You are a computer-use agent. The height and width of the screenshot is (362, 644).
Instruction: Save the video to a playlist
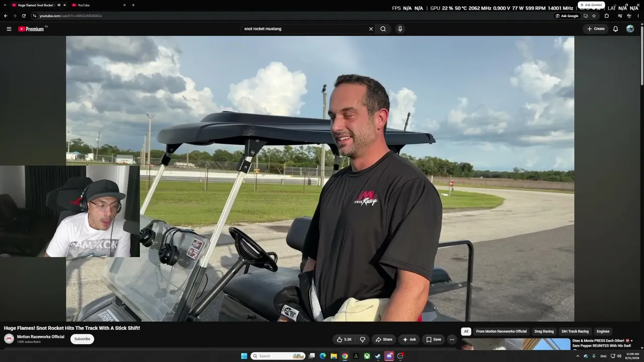(433, 339)
